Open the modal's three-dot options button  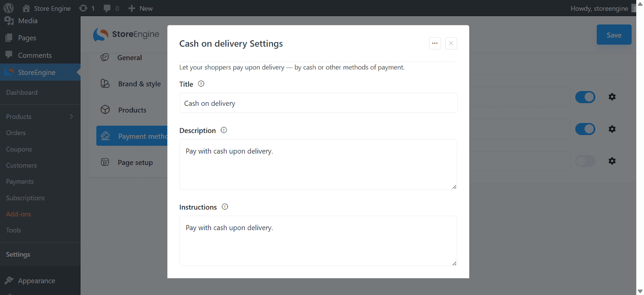pos(435,43)
